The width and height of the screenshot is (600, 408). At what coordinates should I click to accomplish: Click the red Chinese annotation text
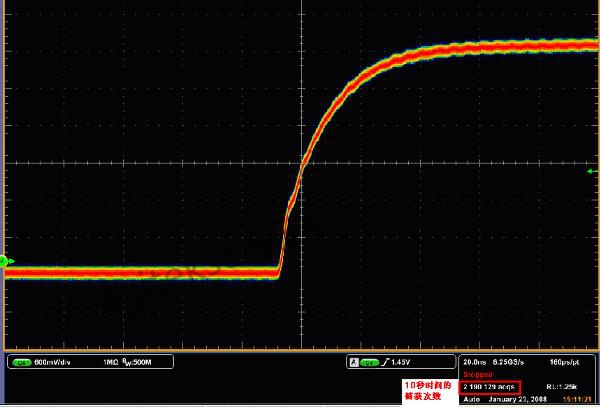427,391
